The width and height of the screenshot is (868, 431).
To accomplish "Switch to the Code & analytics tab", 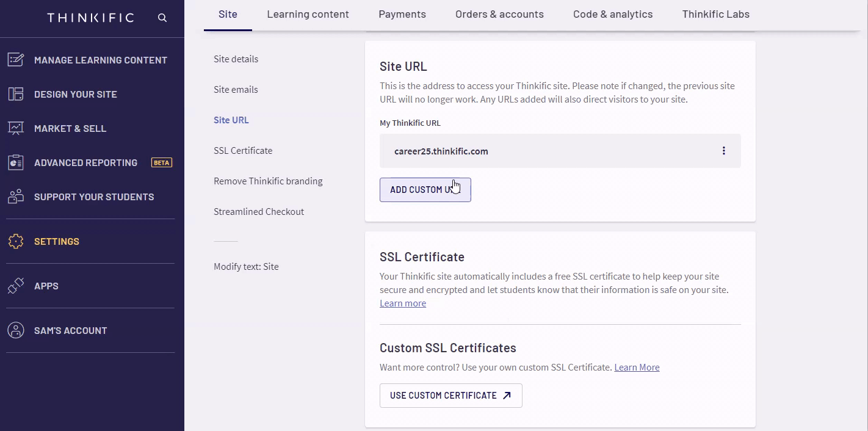I will pos(613,14).
